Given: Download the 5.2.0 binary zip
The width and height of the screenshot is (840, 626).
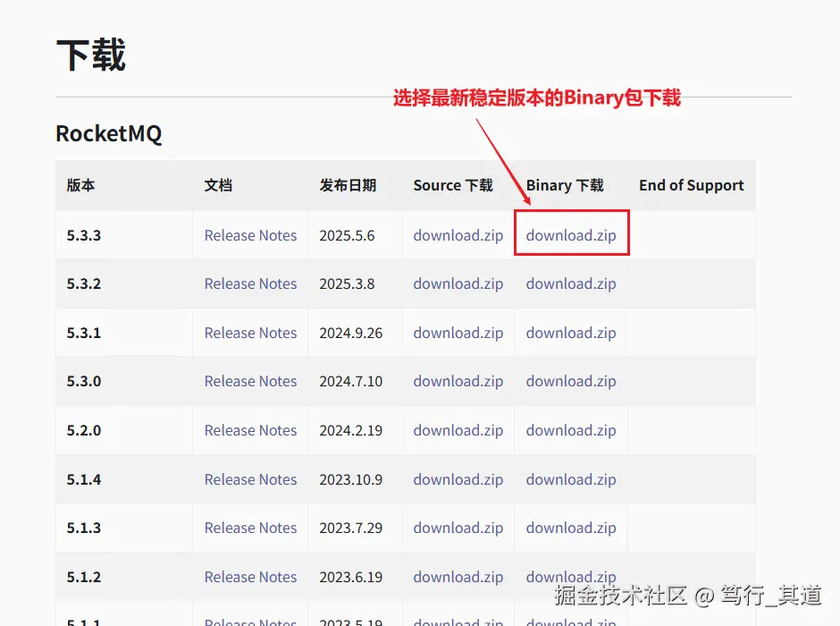Looking at the screenshot, I should pos(571,430).
